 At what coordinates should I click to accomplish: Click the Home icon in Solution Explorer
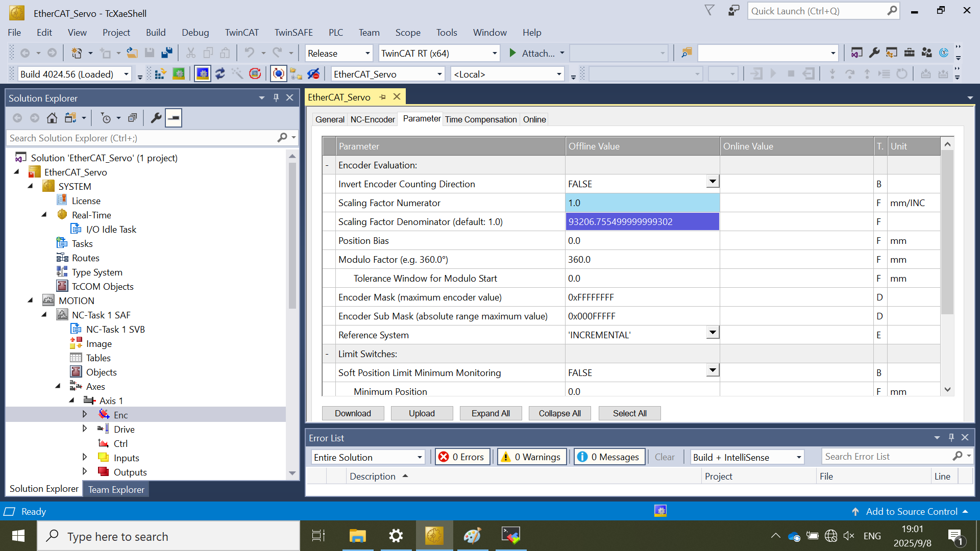52,118
